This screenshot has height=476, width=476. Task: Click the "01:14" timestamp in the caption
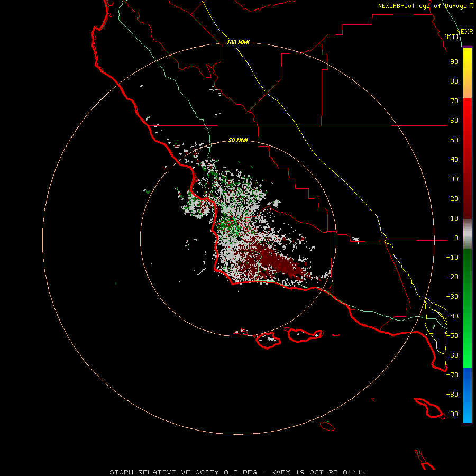pyautogui.click(x=354, y=472)
